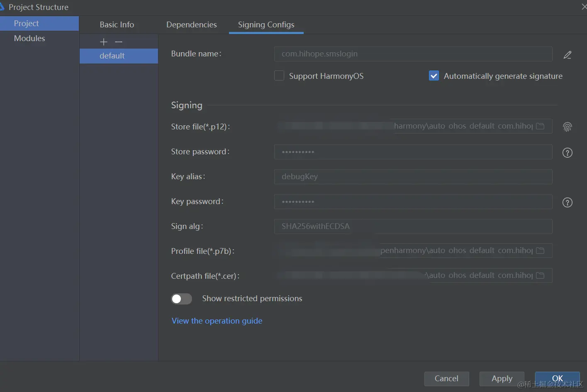The height and width of the screenshot is (392, 587).
Task: Click the edit bundle name pencil icon
Action: click(x=568, y=55)
